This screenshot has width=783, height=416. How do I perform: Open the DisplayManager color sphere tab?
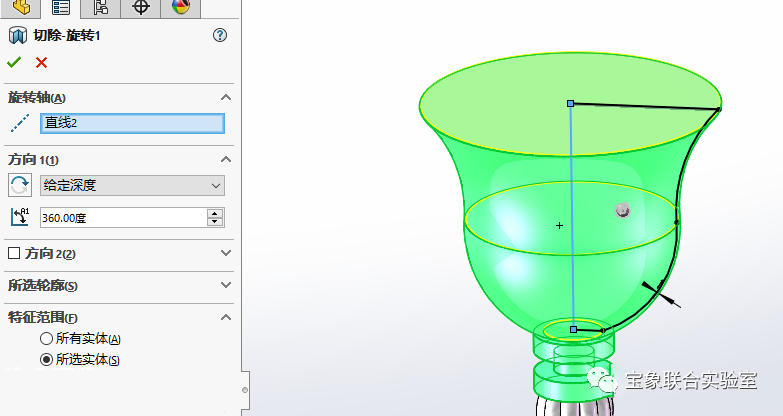[x=181, y=7]
